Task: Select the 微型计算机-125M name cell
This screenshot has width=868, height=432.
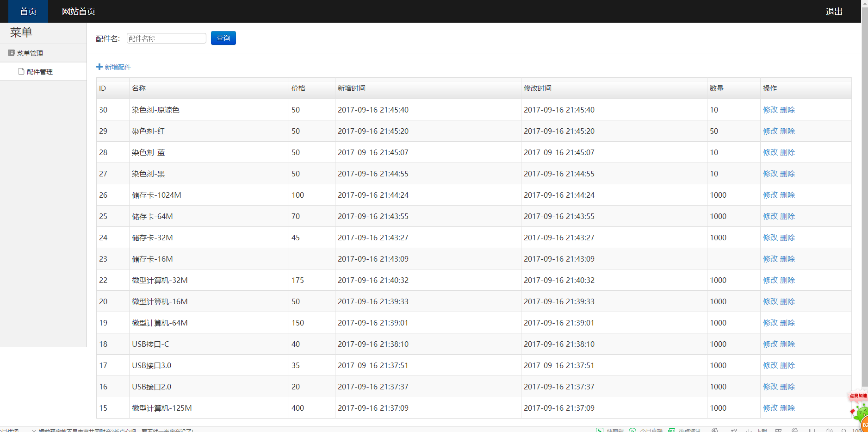Action: click(x=209, y=408)
